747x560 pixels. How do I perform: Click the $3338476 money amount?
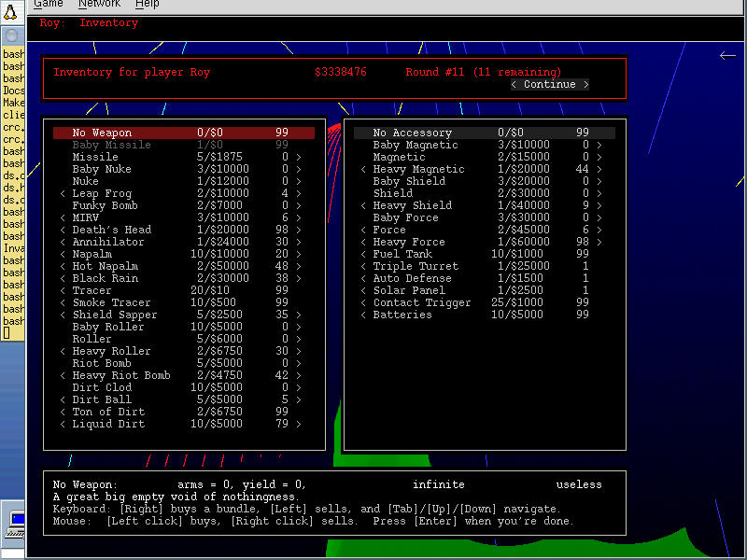(340, 72)
